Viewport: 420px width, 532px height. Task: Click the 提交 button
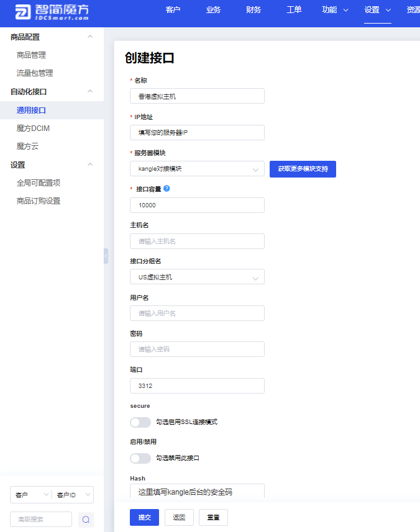pyautogui.click(x=144, y=517)
